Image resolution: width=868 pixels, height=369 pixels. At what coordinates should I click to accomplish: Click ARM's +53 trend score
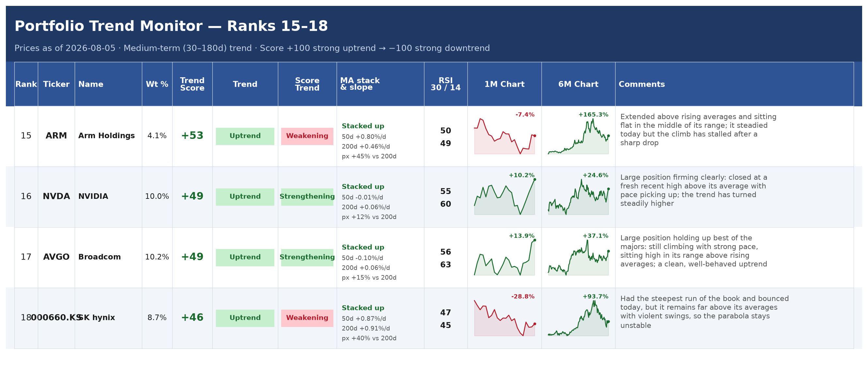tap(192, 136)
